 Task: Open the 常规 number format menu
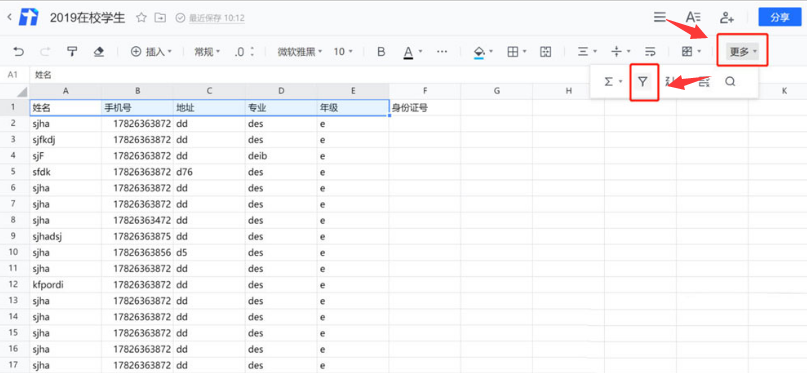(x=207, y=51)
